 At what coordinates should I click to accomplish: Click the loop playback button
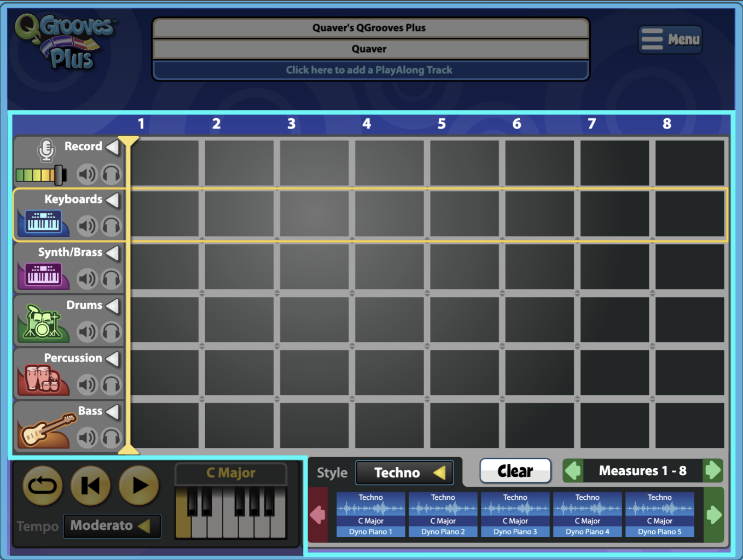[x=43, y=485]
